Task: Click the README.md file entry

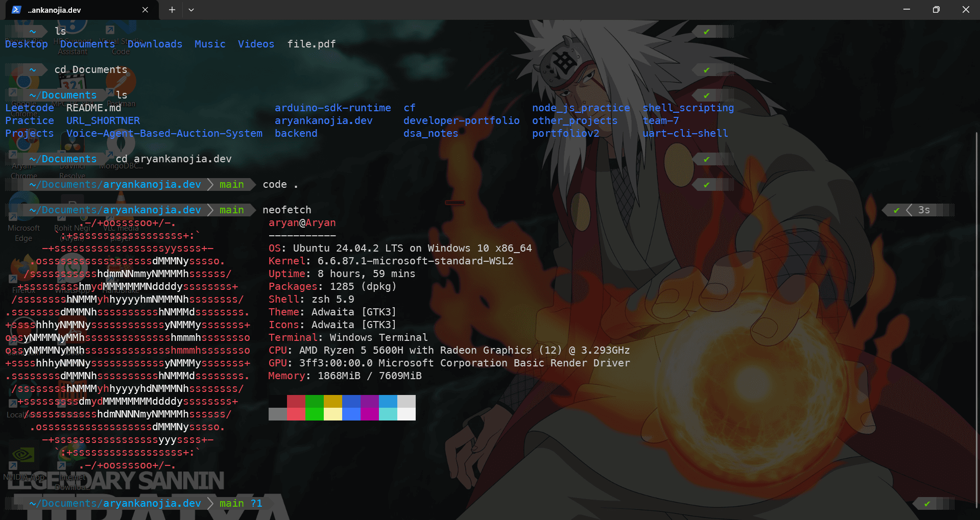Action: tap(94, 108)
